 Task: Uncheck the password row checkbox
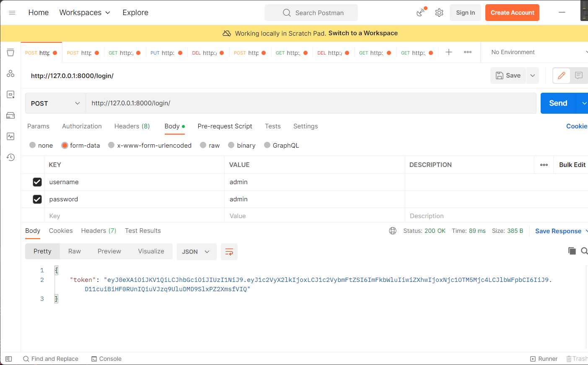[x=37, y=199]
